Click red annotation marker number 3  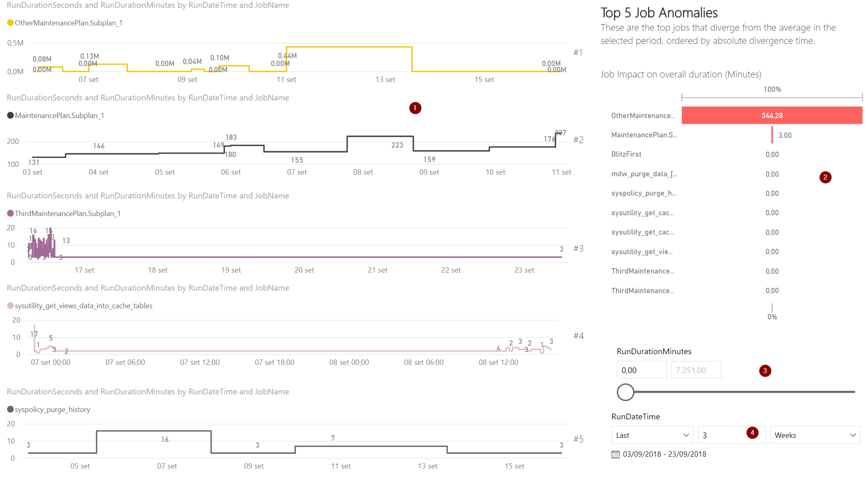(x=765, y=371)
